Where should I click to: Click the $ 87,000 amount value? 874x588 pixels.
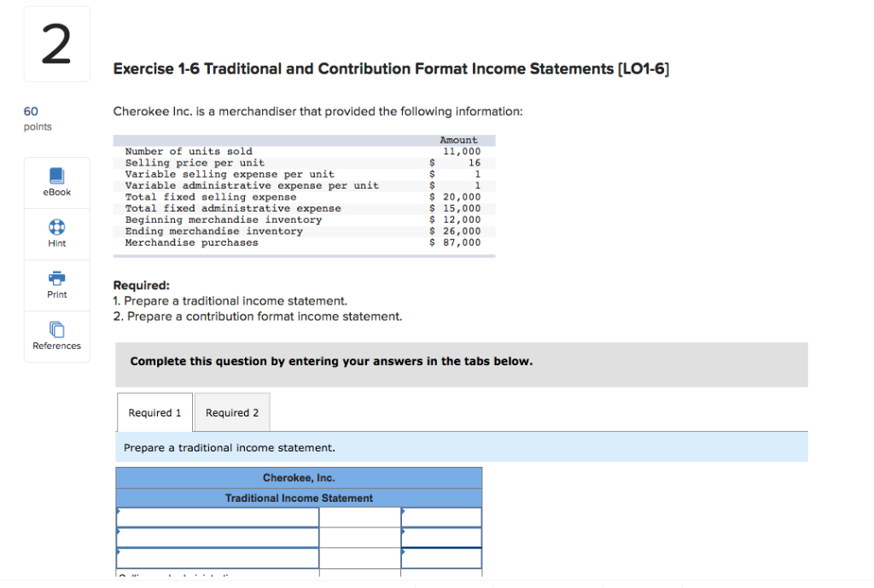pos(455,242)
